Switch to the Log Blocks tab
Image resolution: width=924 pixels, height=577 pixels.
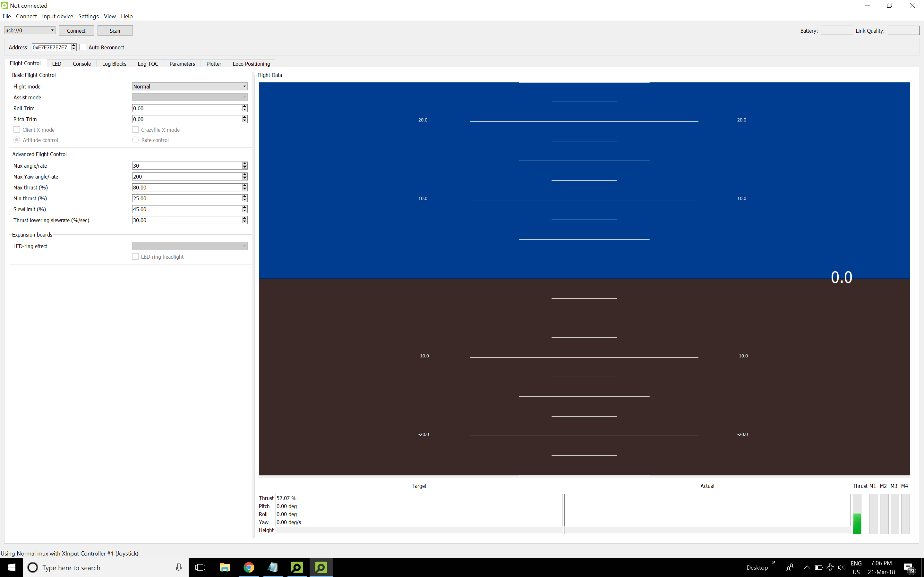114,64
